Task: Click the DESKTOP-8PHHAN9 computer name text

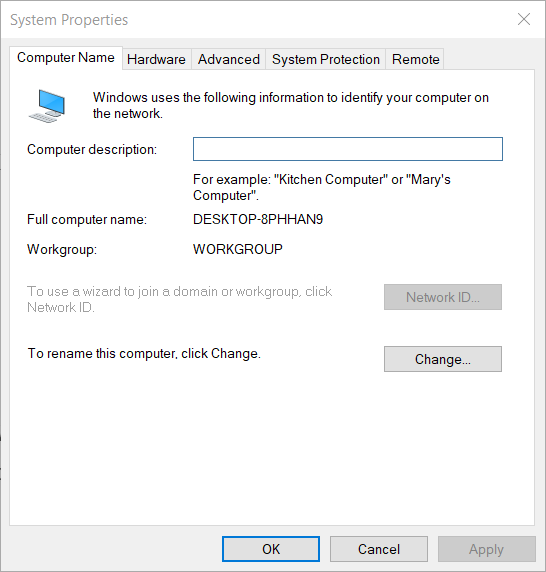Action: coord(258,219)
